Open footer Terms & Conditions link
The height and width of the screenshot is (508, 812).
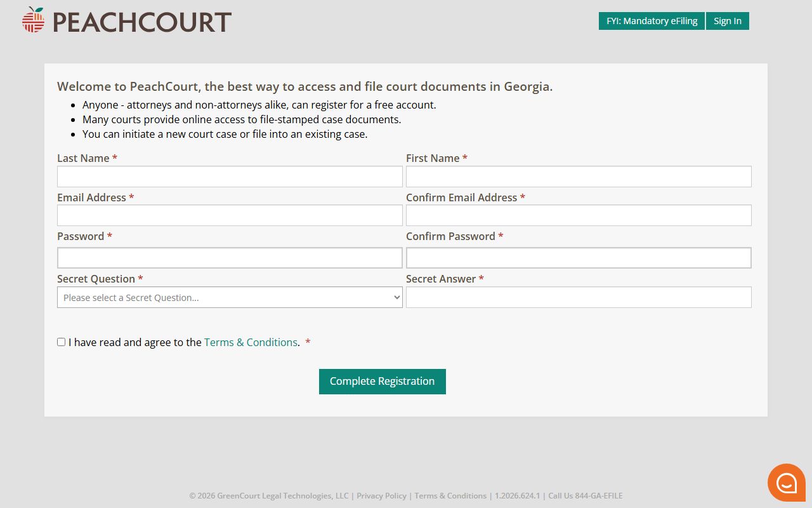coord(450,496)
